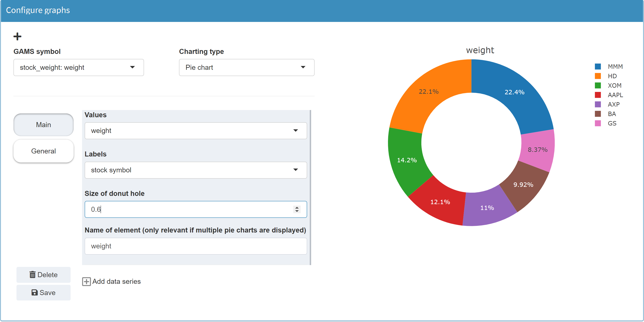Click the GS legend color square
644x322 pixels.
(x=598, y=123)
